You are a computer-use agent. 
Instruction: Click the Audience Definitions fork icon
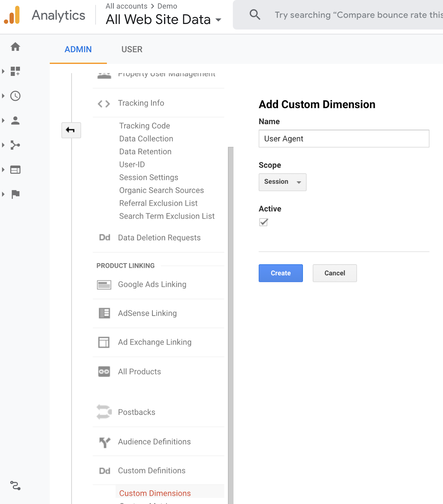point(105,442)
